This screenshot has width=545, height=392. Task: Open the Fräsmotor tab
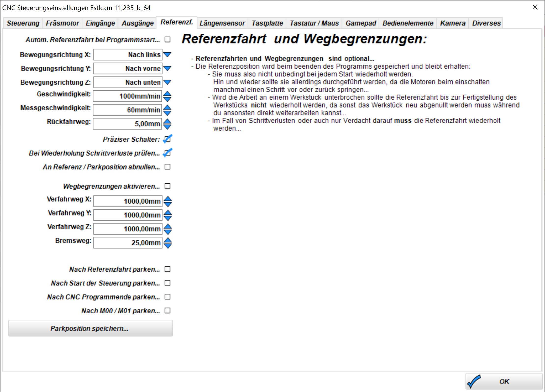(x=62, y=23)
